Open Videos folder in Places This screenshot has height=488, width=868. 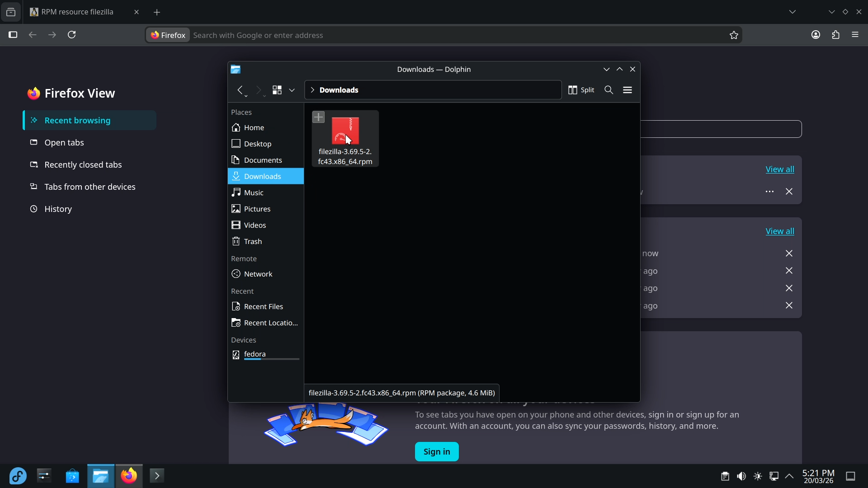point(266,225)
